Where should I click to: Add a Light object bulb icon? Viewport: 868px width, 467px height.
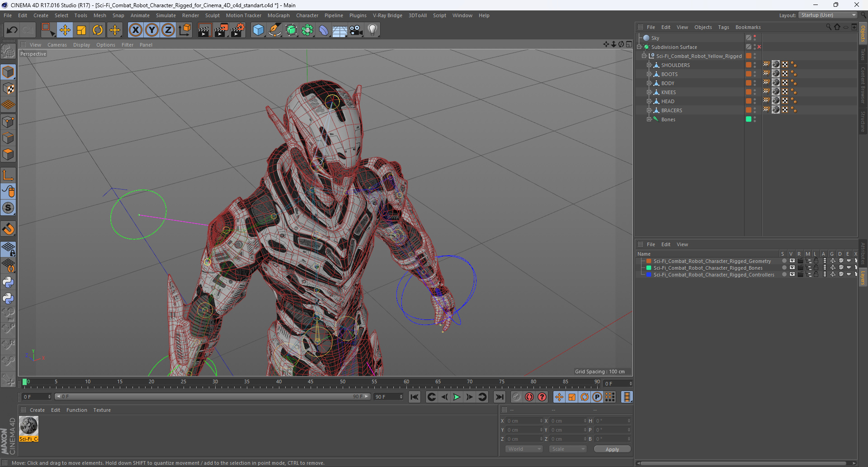click(x=373, y=30)
